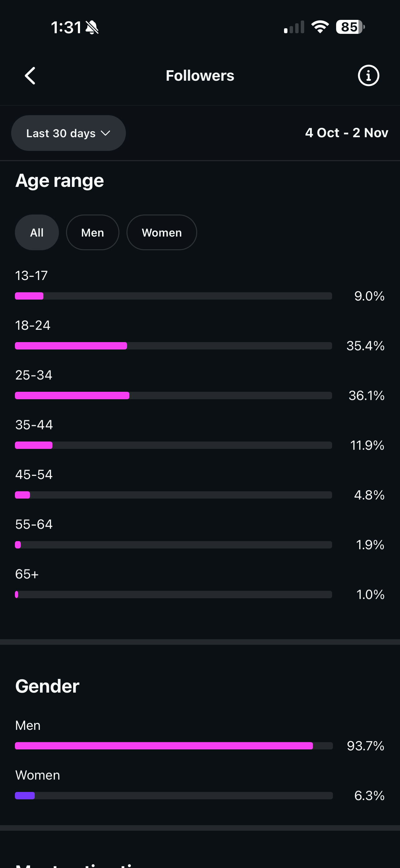Tap the 4 Oct - 2 Nov date range
The width and height of the screenshot is (400, 868).
click(x=346, y=133)
